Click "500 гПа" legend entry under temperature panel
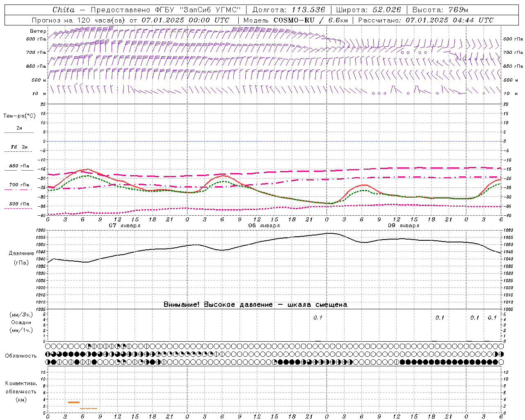 pyautogui.click(x=19, y=204)
